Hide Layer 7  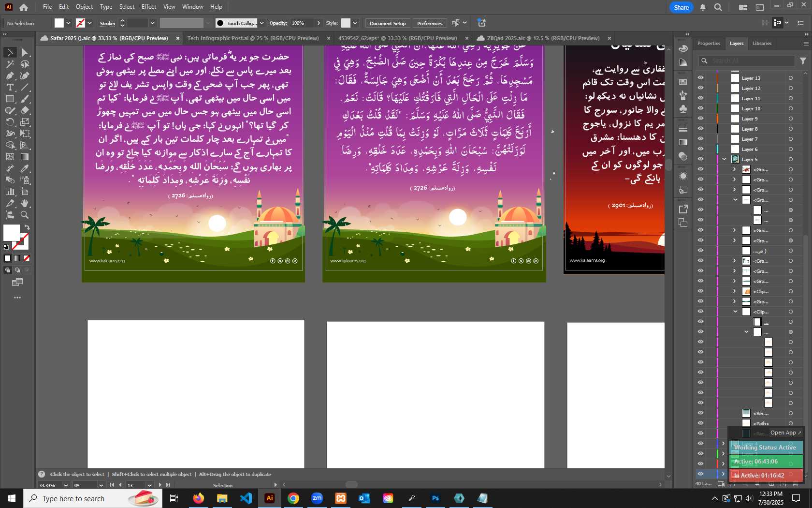700,139
